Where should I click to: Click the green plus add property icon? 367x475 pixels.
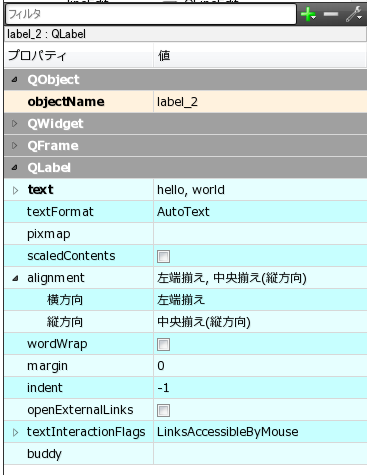point(308,14)
